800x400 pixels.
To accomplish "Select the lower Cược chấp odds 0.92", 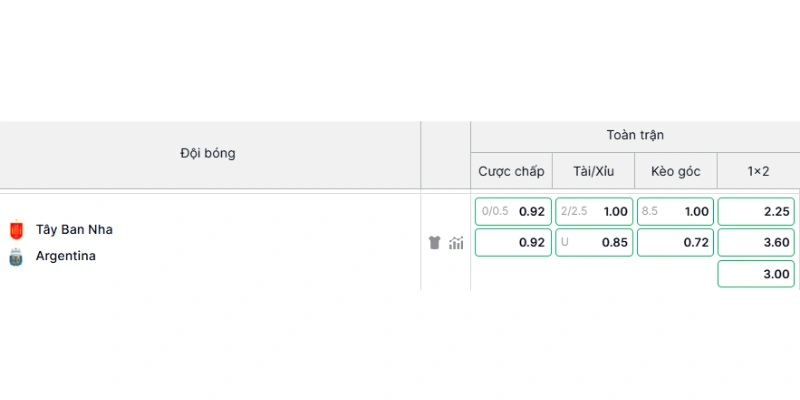I will [513, 242].
